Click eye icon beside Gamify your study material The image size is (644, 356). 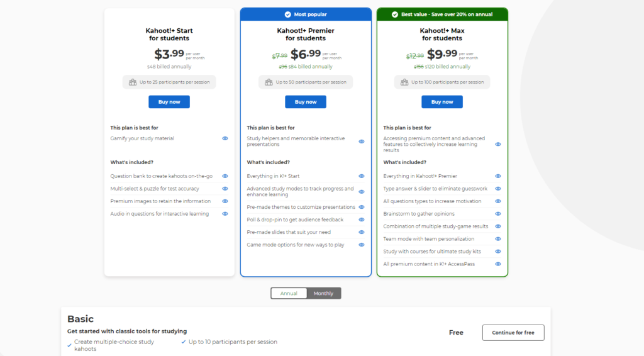tap(225, 138)
